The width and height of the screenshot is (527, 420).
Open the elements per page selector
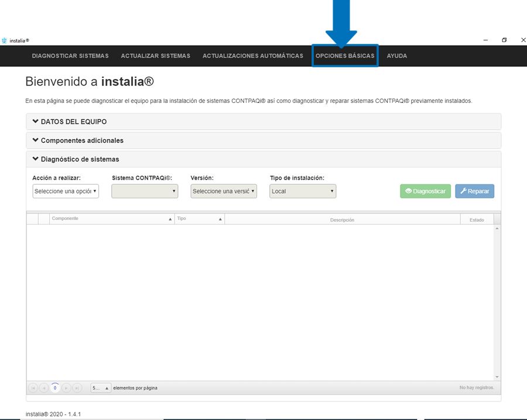click(x=101, y=388)
